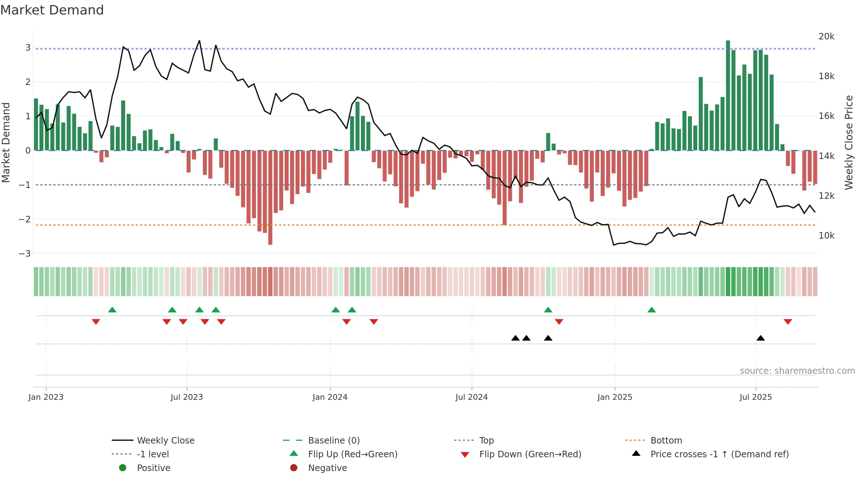Click the first green flip-up marker in early 2023

[112, 310]
